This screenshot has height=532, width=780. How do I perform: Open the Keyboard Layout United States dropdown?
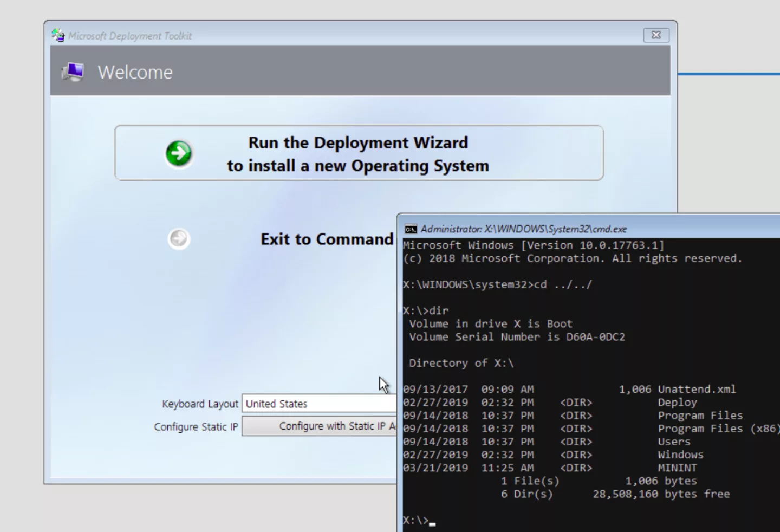click(x=320, y=404)
